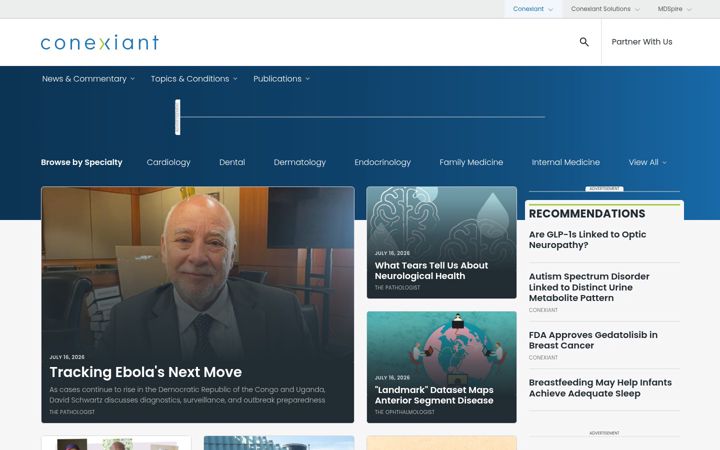Click the Browse by Specialty label
Screen dimensions: 720x450
pos(82,162)
